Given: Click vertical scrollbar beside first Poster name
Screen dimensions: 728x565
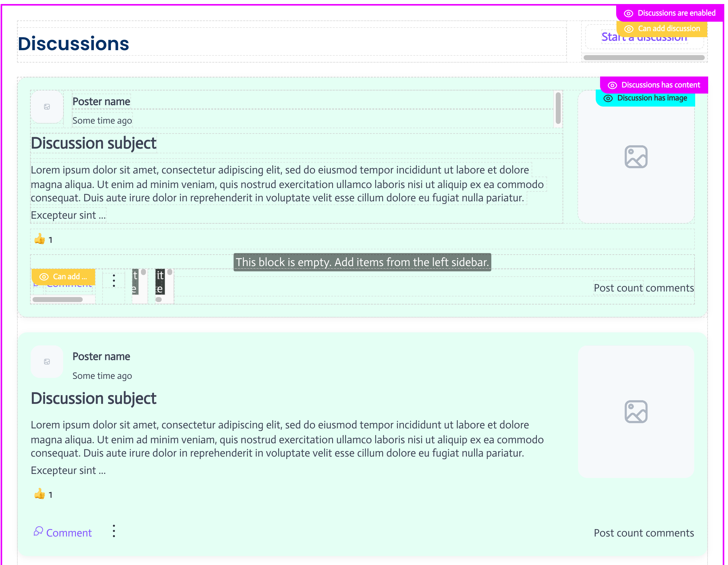Looking at the screenshot, I should (558, 108).
